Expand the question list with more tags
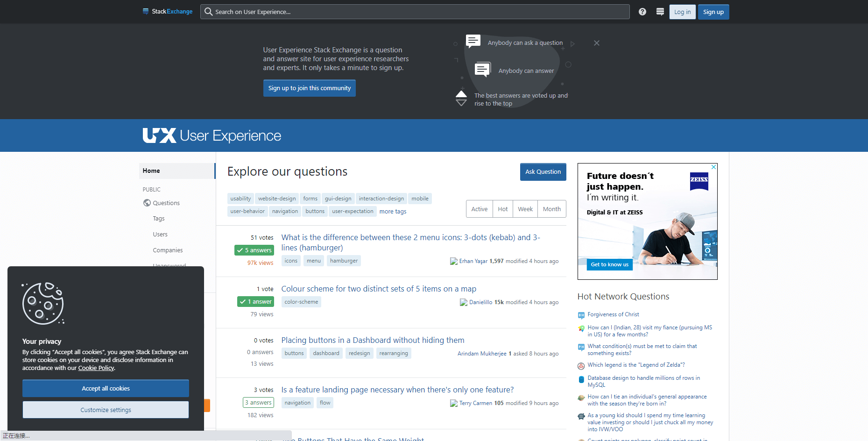This screenshot has height=441, width=868. coord(393,211)
